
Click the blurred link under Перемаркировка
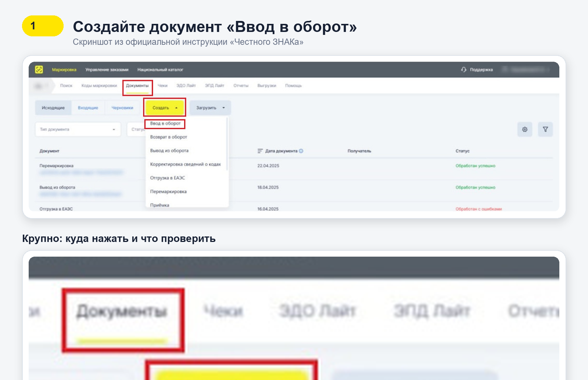[81, 172]
